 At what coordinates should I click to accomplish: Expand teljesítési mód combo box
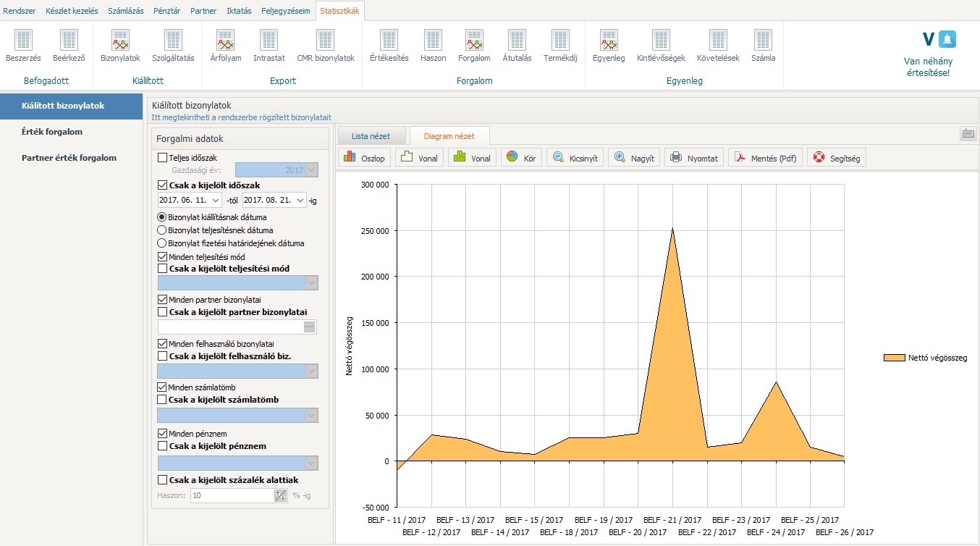312,282
